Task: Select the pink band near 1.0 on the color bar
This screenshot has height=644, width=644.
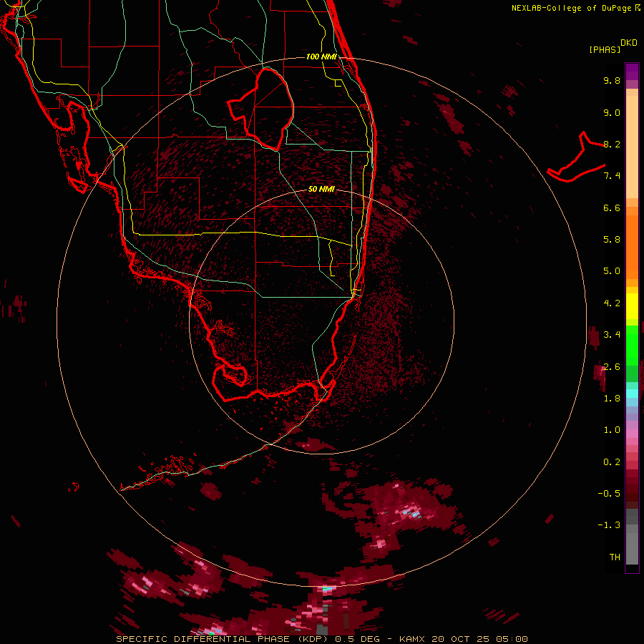Action: tap(632, 434)
